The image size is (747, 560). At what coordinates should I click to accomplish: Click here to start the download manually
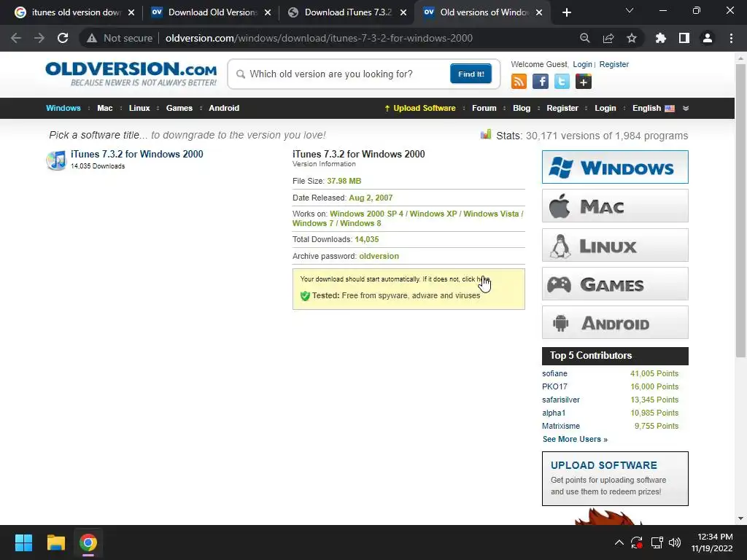(x=483, y=279)
